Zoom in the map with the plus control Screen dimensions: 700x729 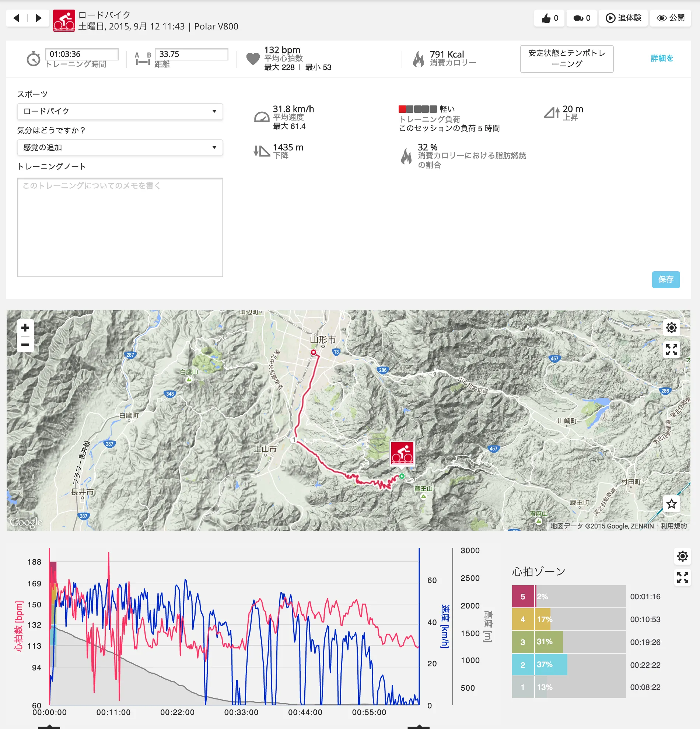tap(25, 327)
